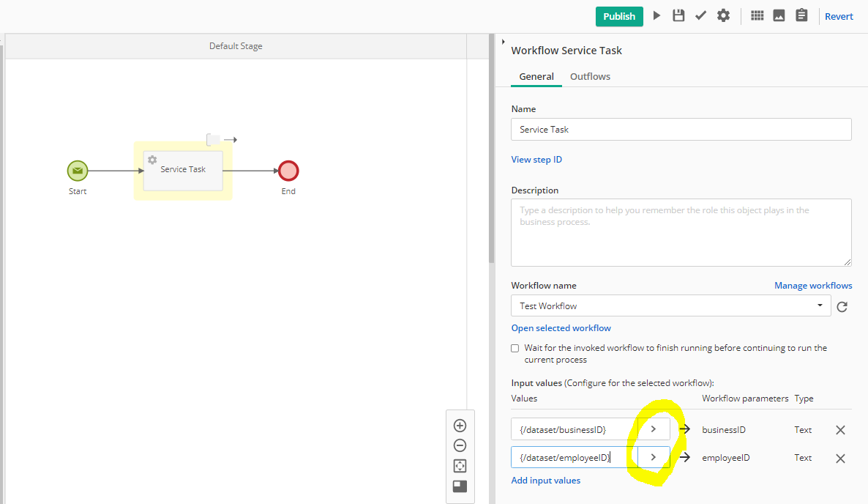Screen dimensions: 868x504
Task: Validate process with the checkmark icon
Action: click(x=700, y=15)
